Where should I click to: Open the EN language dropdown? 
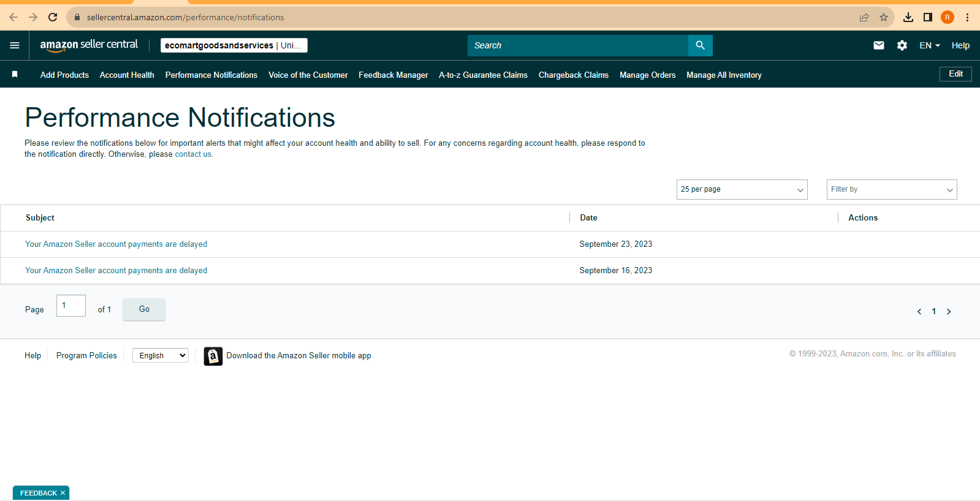(930, 45)
